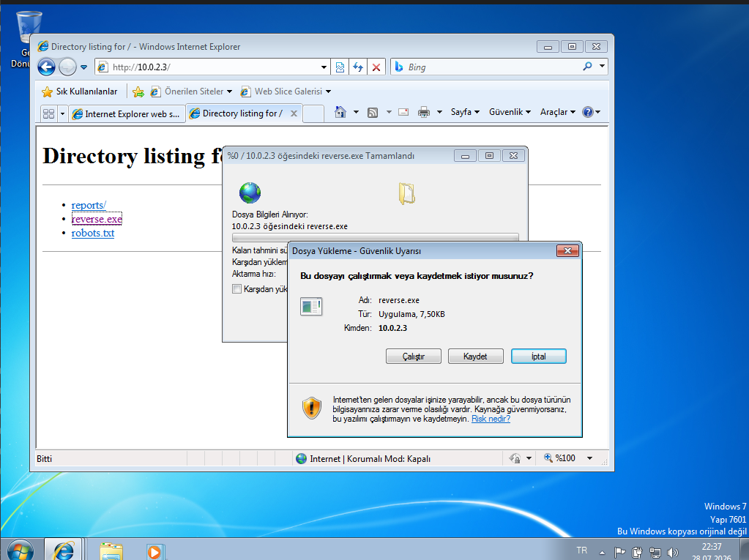Click the Kaydet button

click(x=475, y=356)
